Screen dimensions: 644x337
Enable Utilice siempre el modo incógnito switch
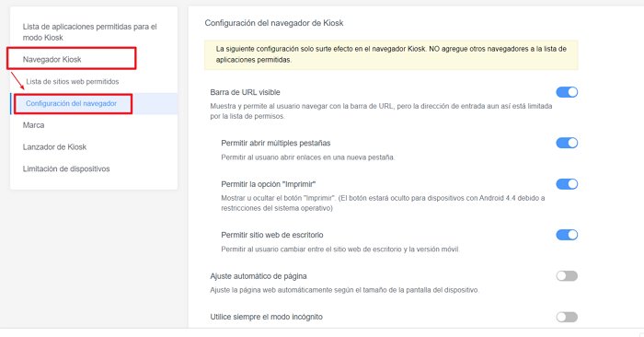pos(567,317)
